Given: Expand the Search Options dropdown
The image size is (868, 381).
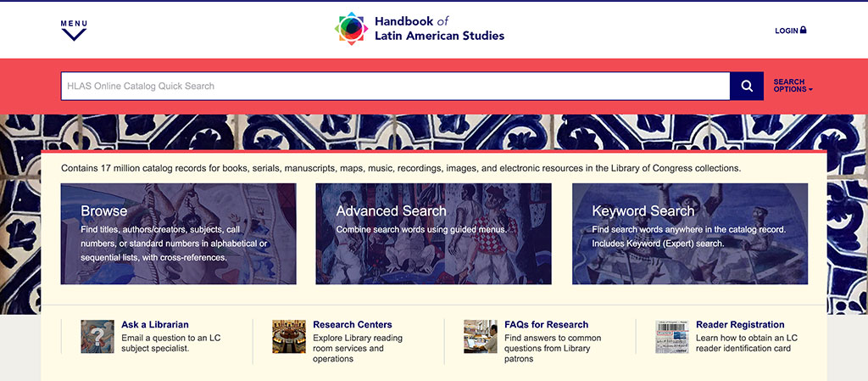Looking at the screenshot, I should [x=793, y=86].
